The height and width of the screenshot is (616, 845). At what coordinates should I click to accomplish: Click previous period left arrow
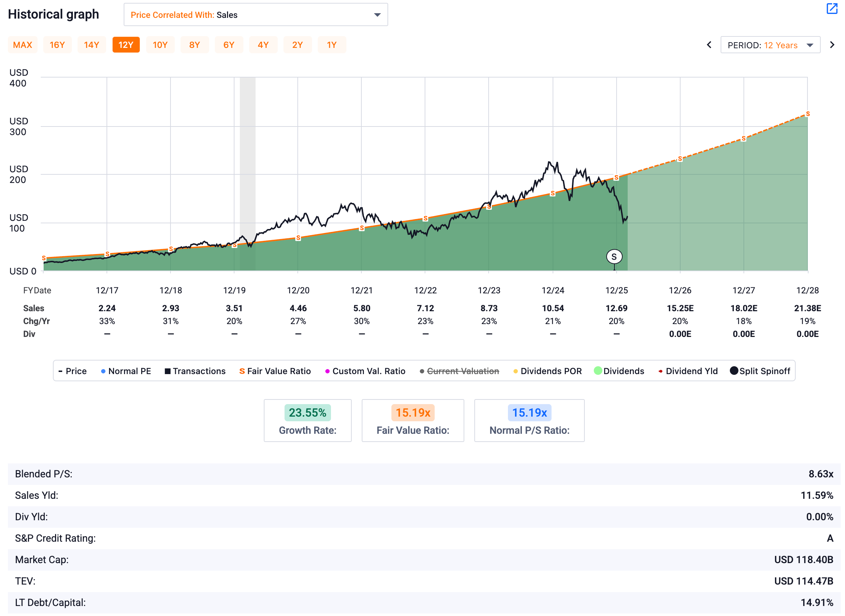pos(709,45)
